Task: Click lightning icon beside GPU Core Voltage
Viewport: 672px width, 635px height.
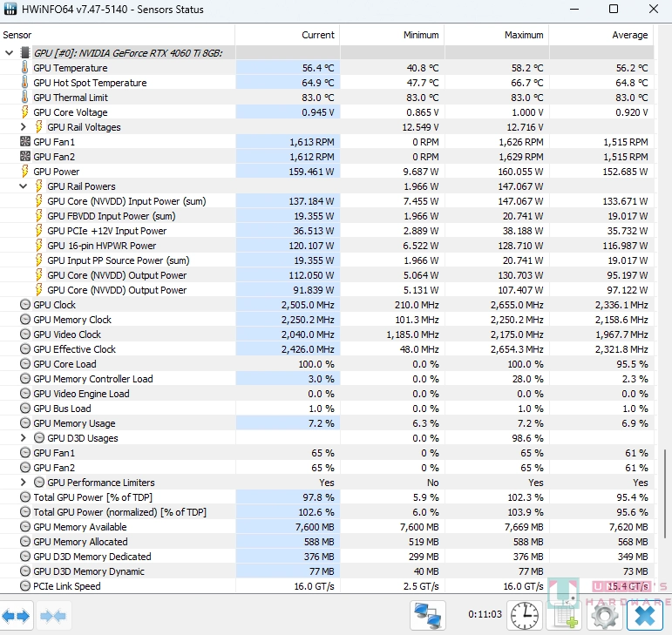Action: pos(25,112)
